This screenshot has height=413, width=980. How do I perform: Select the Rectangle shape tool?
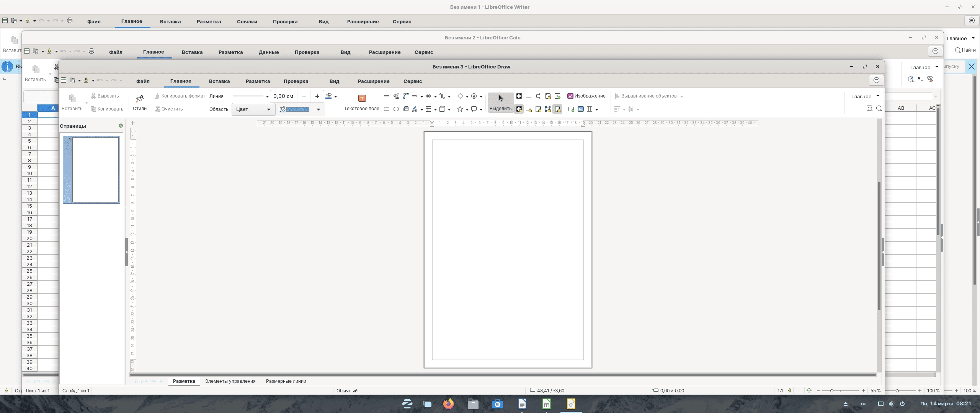point(387,109)
